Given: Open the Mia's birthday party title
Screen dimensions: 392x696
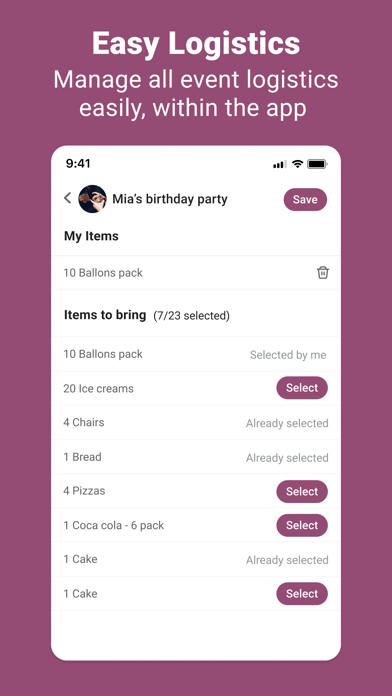Looking at the screenshot, I should coord(170,199).
